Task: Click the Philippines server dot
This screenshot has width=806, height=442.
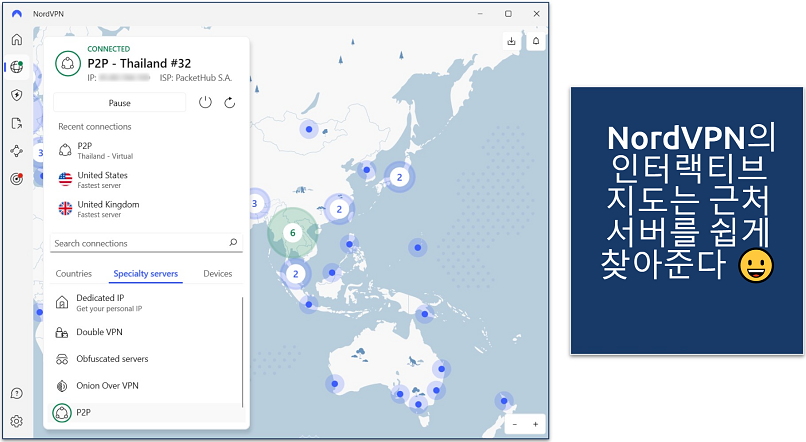Action: click(350, 245)
